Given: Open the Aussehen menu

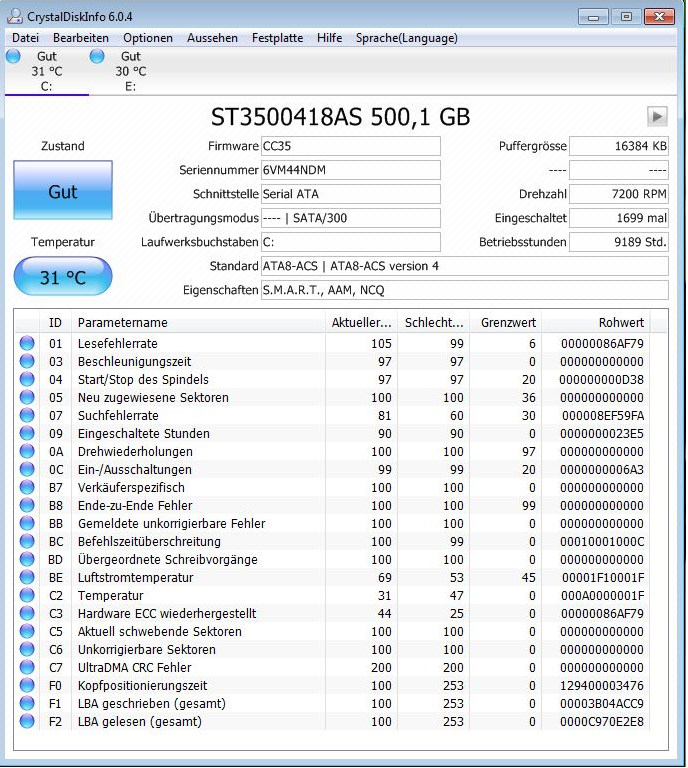Looking at the screenshot, I should [x=212, y=38].
